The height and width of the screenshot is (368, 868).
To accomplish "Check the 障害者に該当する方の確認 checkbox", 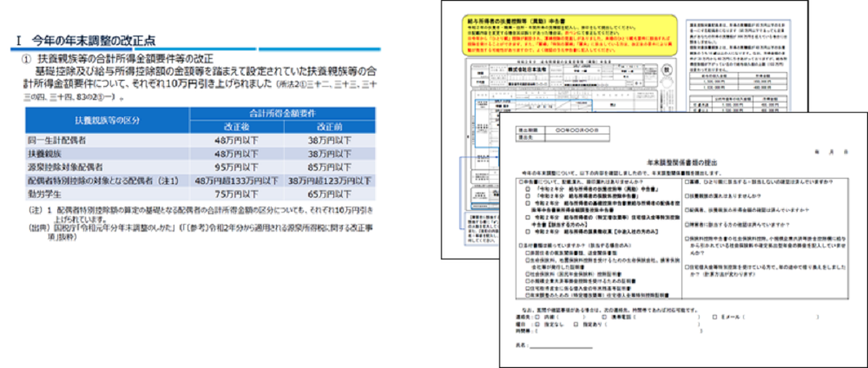I will coord(687,225).
